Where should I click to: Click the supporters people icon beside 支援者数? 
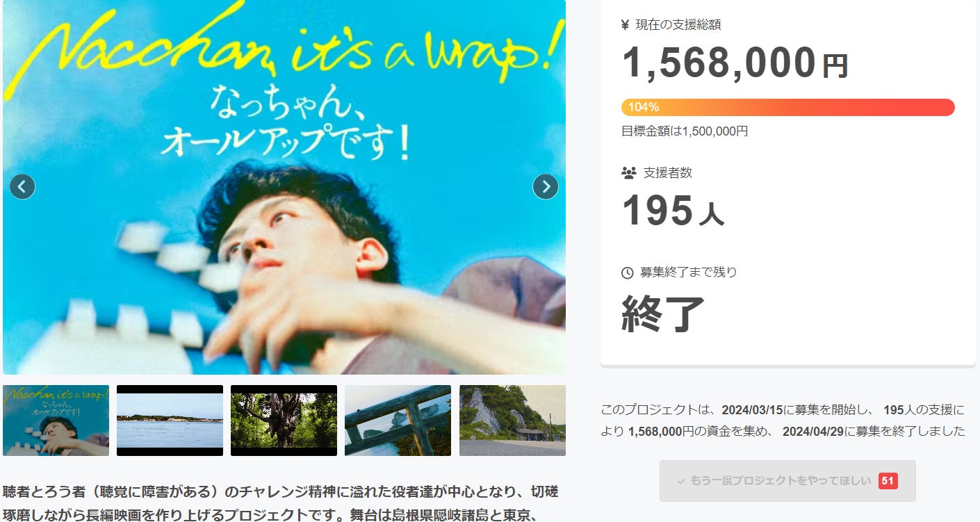tap(628, 173)
